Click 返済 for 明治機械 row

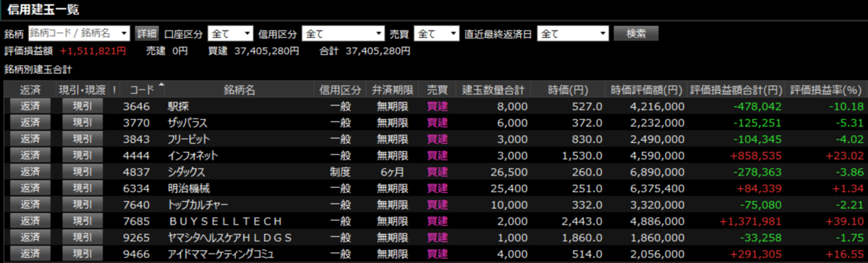click(x=30, y=188)
